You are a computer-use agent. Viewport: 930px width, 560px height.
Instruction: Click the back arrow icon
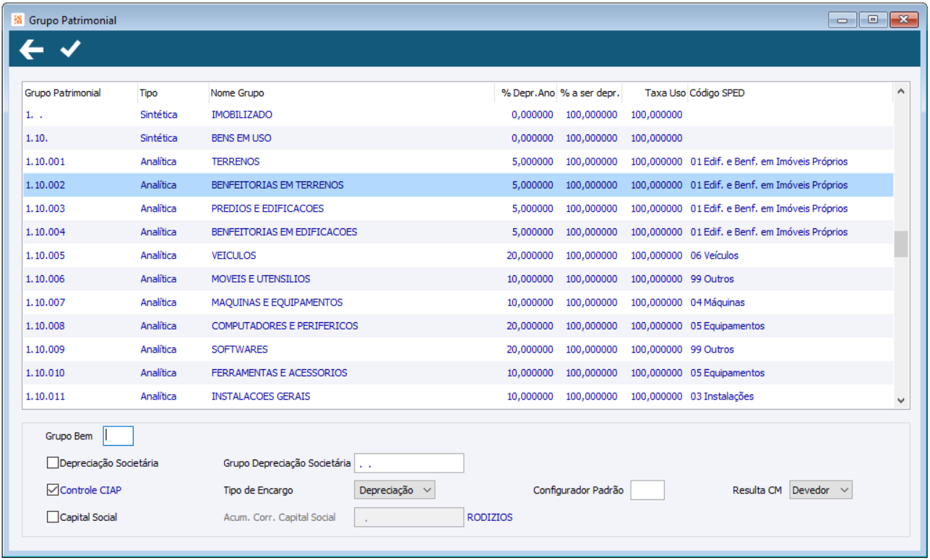[x=31, y=49]
